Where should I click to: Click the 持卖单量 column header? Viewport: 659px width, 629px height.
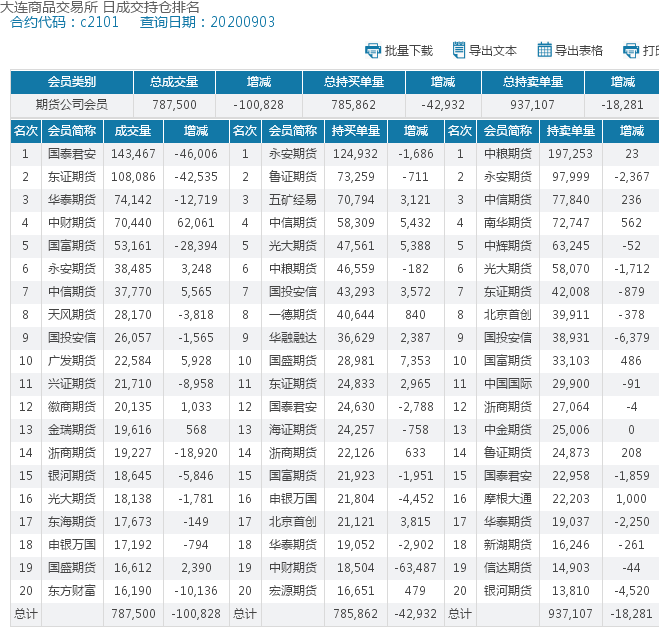tap(570, 131)
